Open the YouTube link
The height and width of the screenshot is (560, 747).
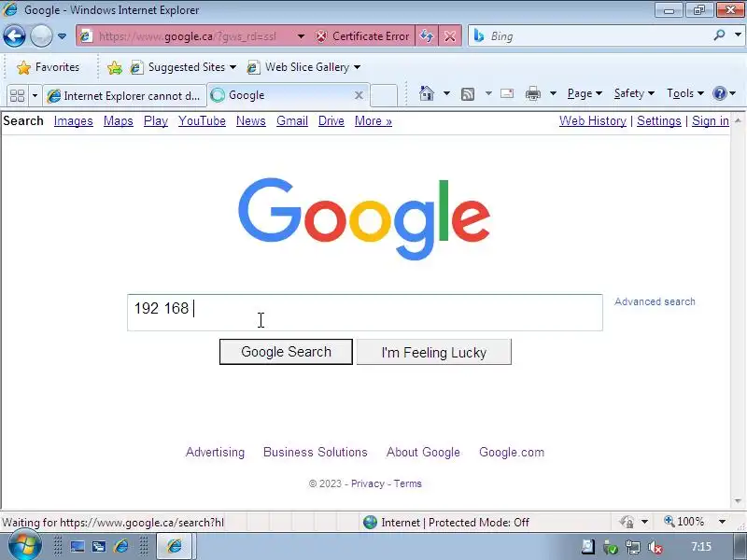tap(202, 121)
